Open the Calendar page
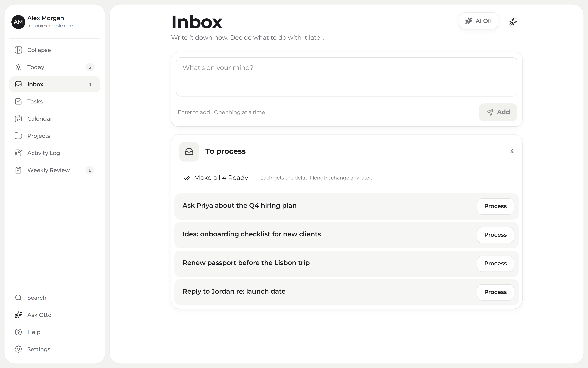This screenshot has height=368, width=588. 55,119
